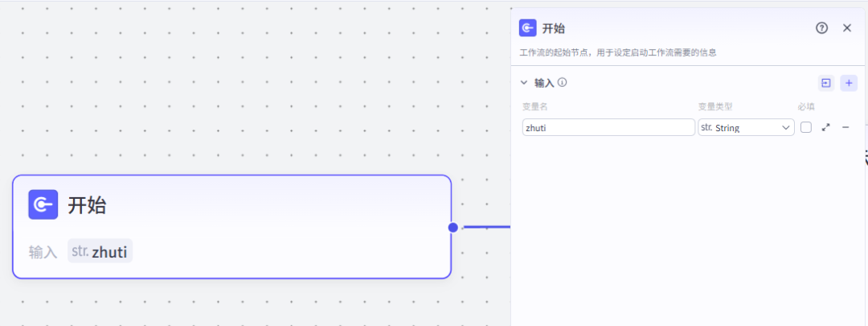
Task: Click the 输入 label in Start node
Action: (43, 252)
